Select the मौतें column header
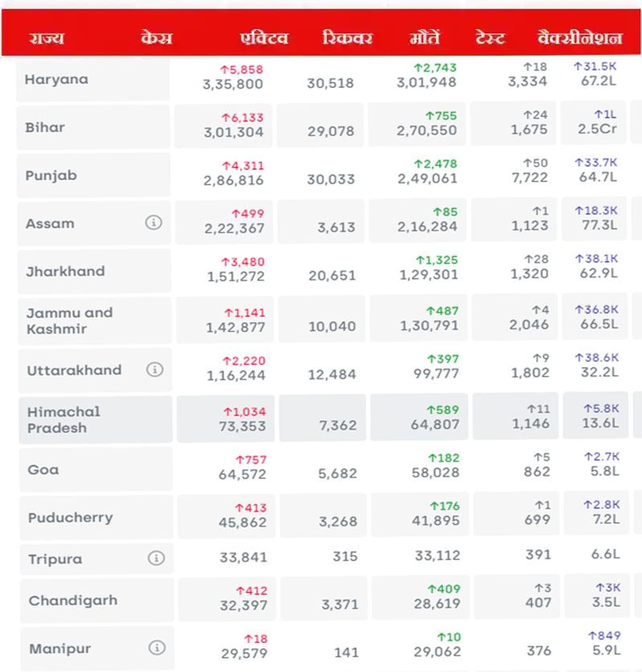 point(424,38)
